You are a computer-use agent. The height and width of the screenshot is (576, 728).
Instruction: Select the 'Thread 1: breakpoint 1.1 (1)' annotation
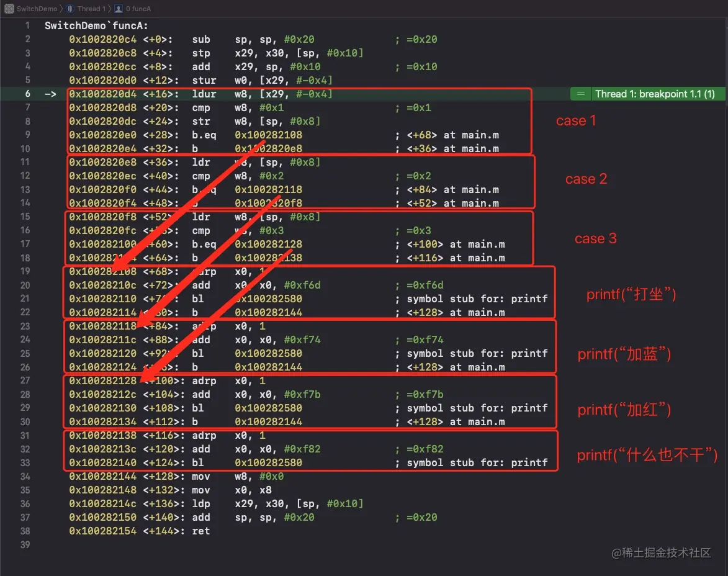click(x=655, y=94)
